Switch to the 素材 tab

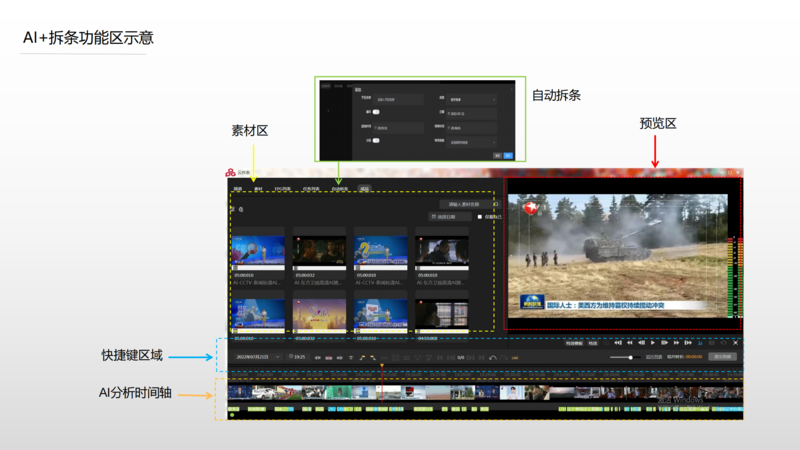258,188
